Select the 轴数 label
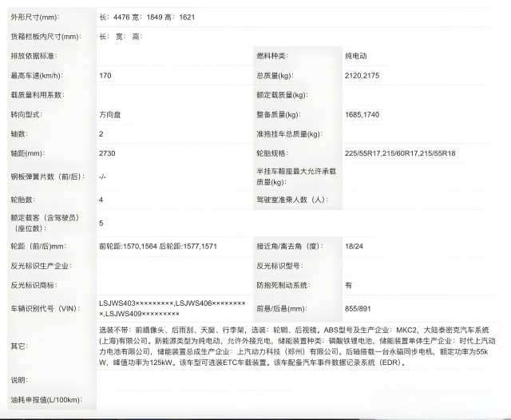This screenshot has width=511, height=420. click(19, 134)
